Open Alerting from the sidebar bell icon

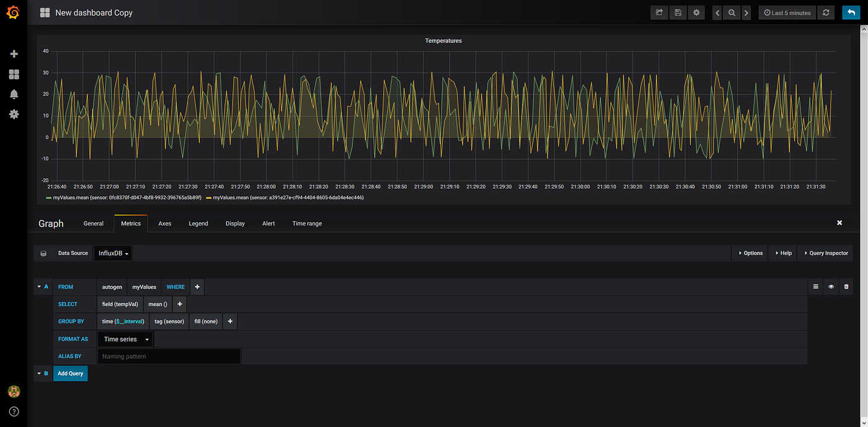point(14,94)
